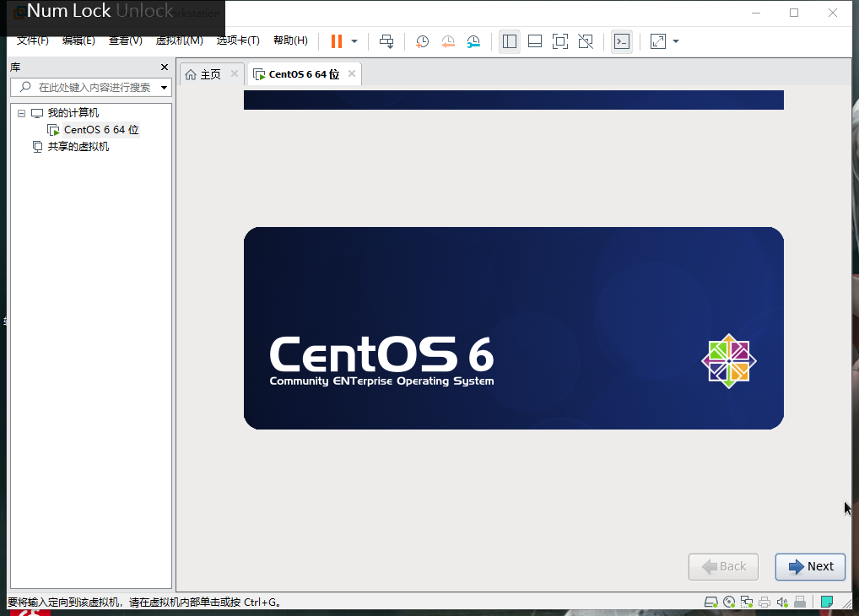Pause the virtual machine with the orange button
The width and height of the screenshot is (859, 616).
[337, 41]
